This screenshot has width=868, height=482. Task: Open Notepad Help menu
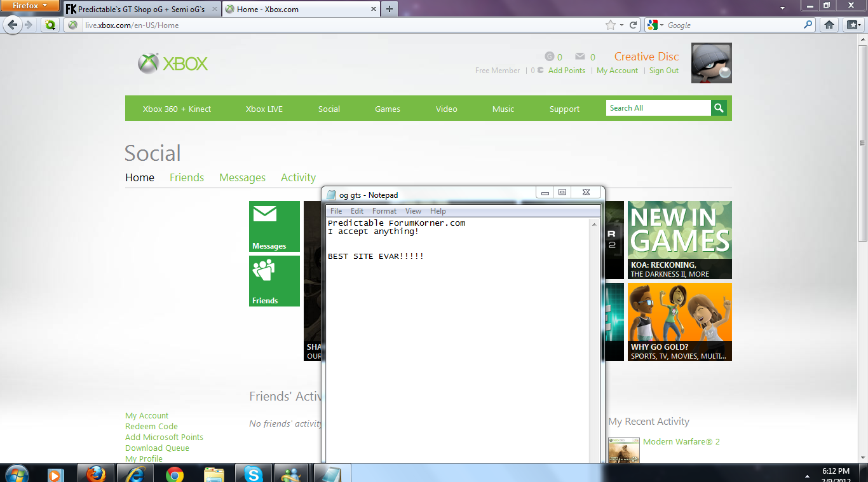(438, 211)
